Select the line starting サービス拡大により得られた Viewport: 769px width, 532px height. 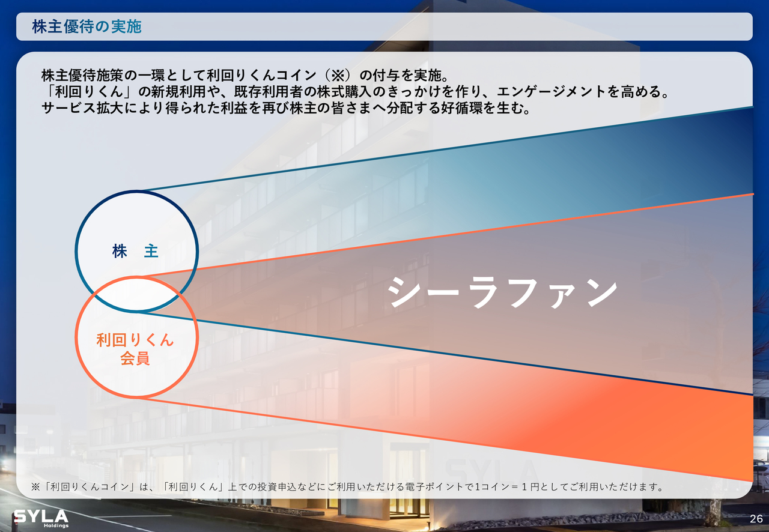285,109
